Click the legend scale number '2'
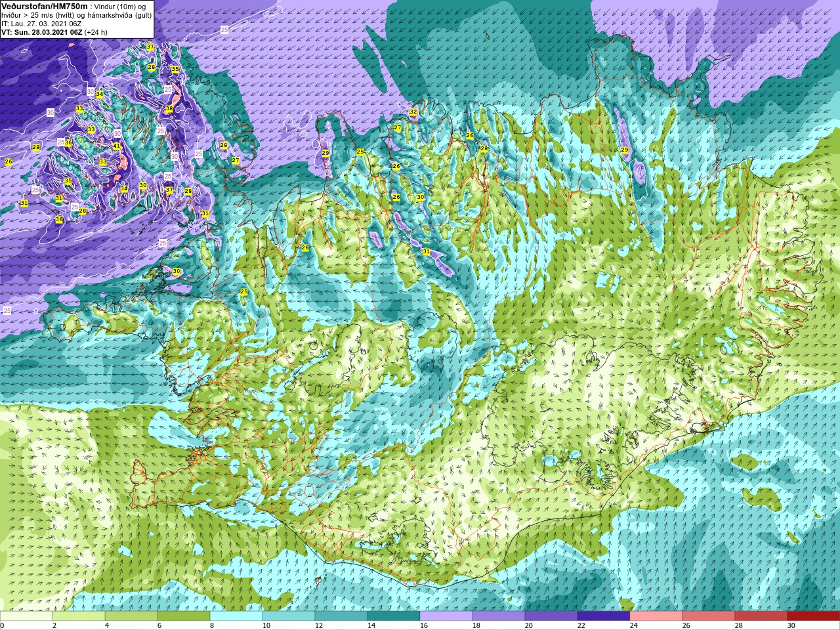 pyautogui.click(x=54, y=625)
